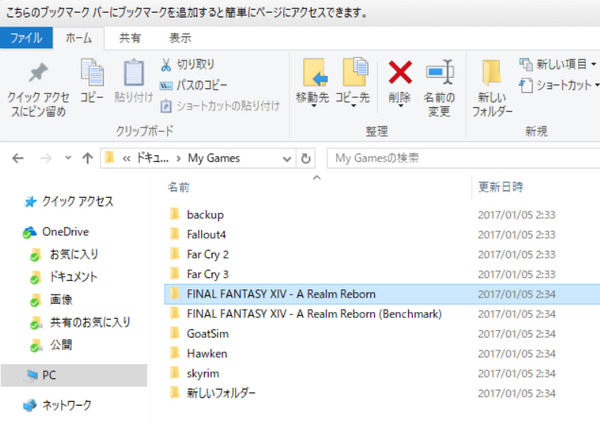This screenshot has width=600, height=423.
Task: Select Cut (切り取り) scissors icon
Action: point(166,65)
